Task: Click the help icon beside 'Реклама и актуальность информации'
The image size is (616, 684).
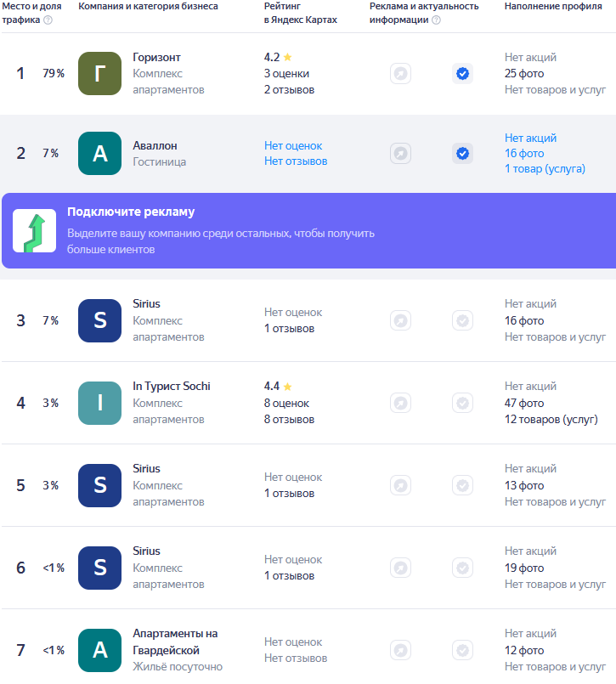Action: pyautogui.click(x=436, y=20)
